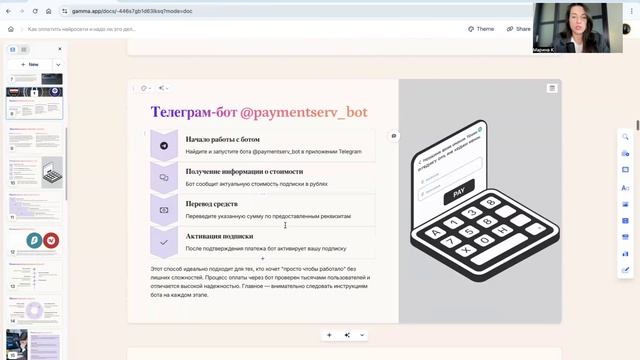The width and height of the screenshot is (640, 360).
Task: Open the Theme settings
Action: point(481,29)
